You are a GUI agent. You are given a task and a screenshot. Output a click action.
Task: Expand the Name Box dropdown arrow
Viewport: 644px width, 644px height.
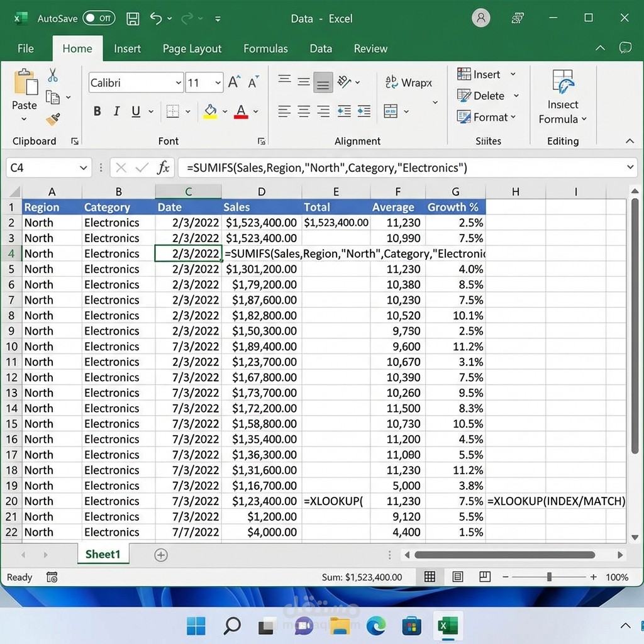84,167
